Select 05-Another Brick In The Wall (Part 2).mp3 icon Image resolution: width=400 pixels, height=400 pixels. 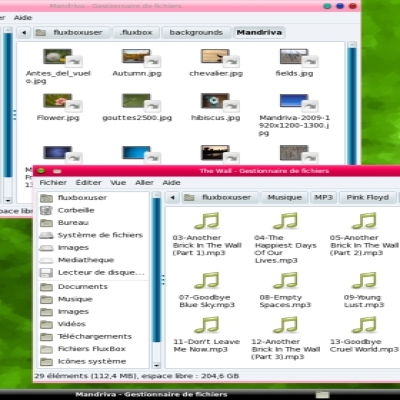[364, 221]
